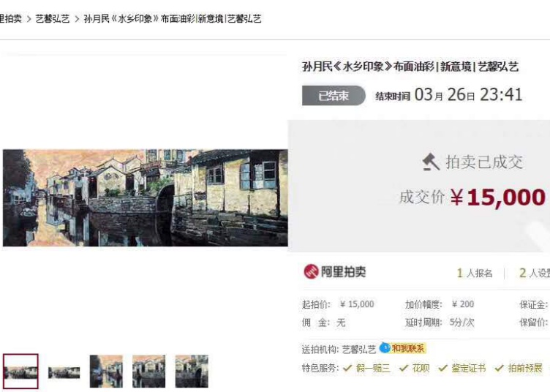Click the end time 03月26日 23:41

pos(468,95)
